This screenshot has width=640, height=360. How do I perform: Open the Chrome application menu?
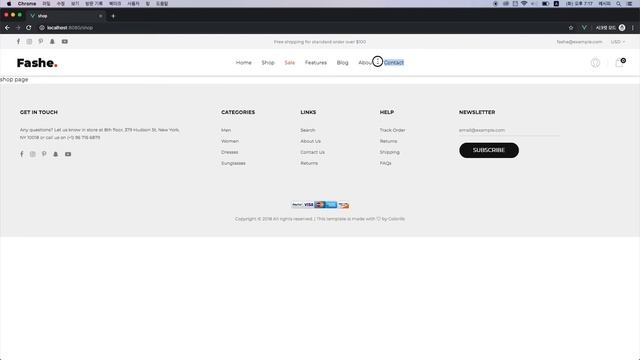[27, 4]
